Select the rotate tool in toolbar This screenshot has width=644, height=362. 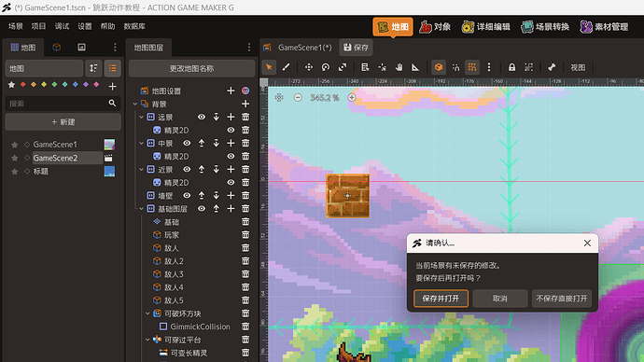[x=326, y=67]
